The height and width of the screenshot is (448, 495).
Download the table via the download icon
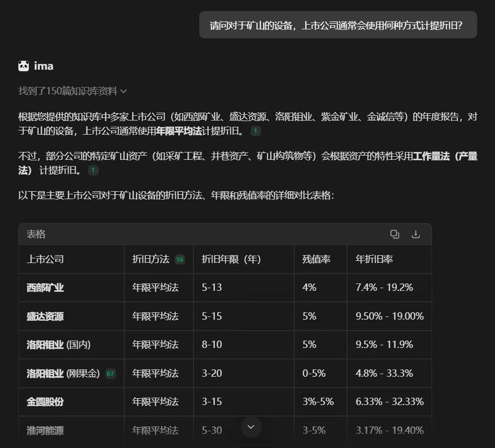tap(416, 234)
